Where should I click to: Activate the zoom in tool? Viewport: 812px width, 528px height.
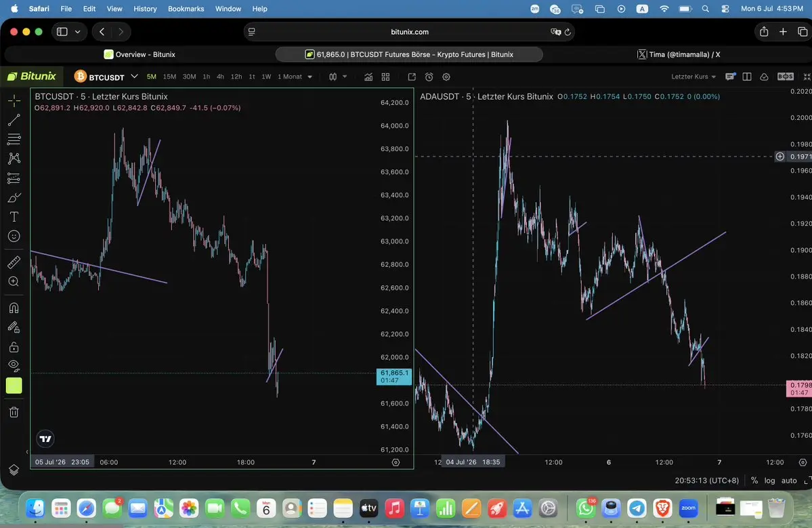click(x=14, y=281)
